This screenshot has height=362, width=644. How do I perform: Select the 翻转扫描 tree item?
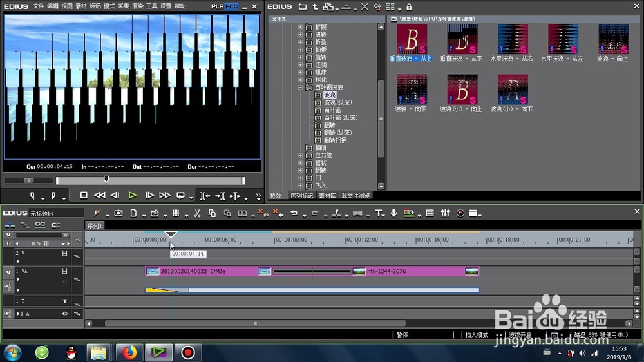pos(335,140)
